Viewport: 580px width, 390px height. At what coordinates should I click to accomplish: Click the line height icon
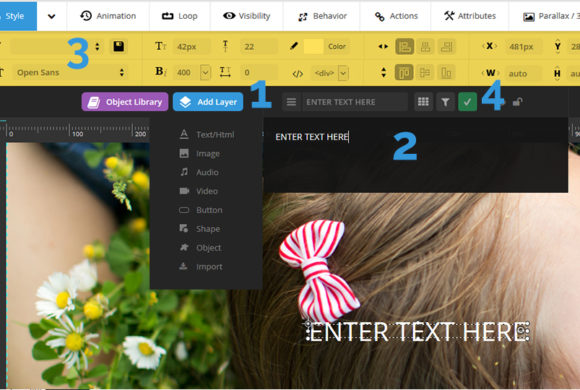(225, 46)
